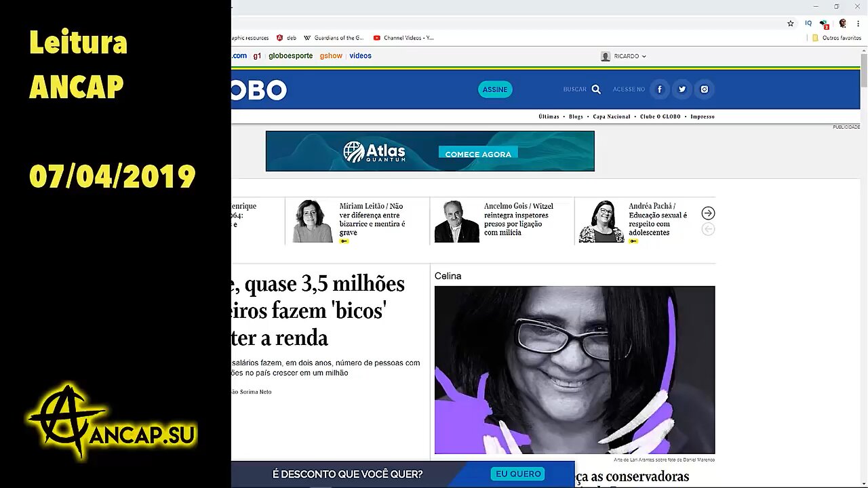Go to gshow in the Globo bar
The width and height of the screenshot is (868, 488).
[331, 56]
